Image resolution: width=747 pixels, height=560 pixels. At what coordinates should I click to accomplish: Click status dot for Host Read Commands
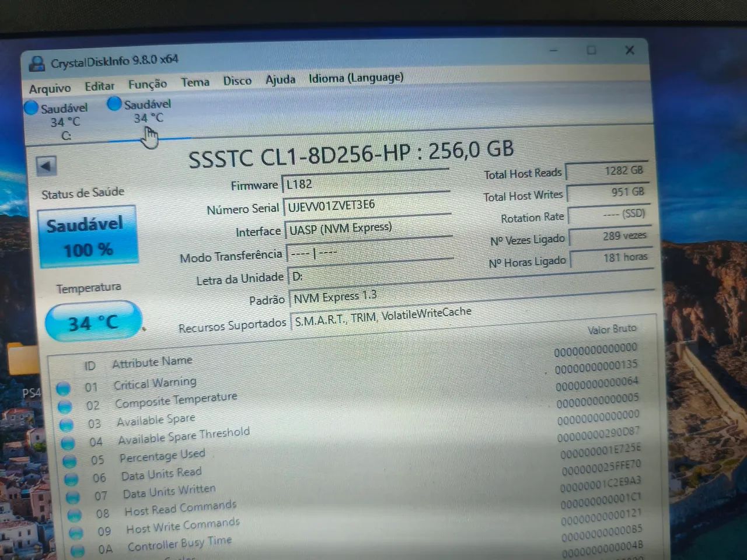(x=74, y=516)
